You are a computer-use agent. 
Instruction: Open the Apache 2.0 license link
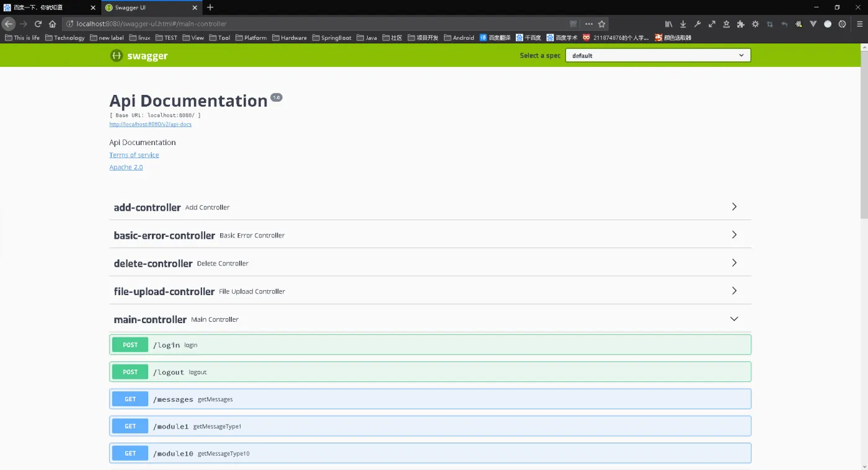pos(126,167)
